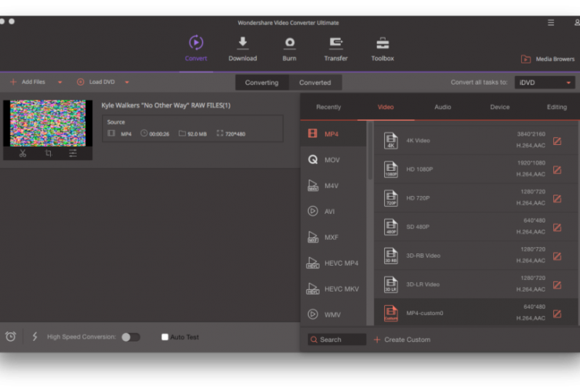580x392 pixels.
Task: Select the HD 720P preset
Action: coord(475,198)
